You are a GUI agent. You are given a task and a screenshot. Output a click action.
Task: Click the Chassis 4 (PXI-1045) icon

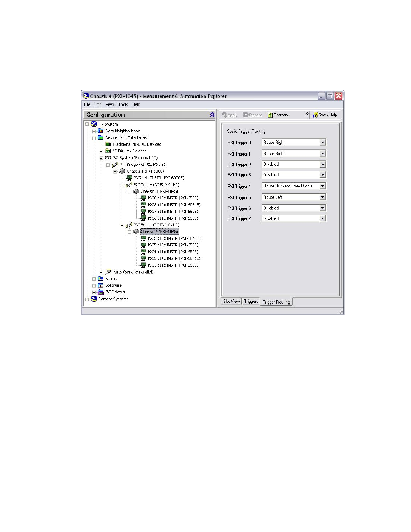(x=136, y=232)
